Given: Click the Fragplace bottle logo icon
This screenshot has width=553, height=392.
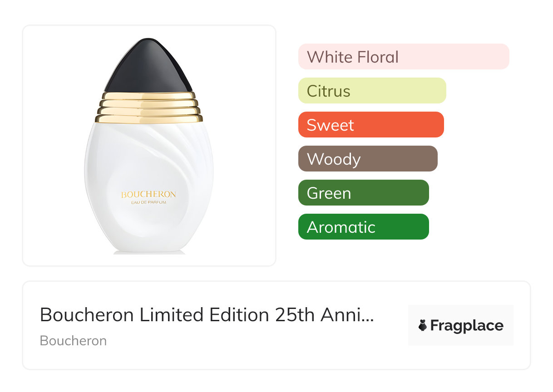Looking at the screenshot, I should tap(423, 325).
